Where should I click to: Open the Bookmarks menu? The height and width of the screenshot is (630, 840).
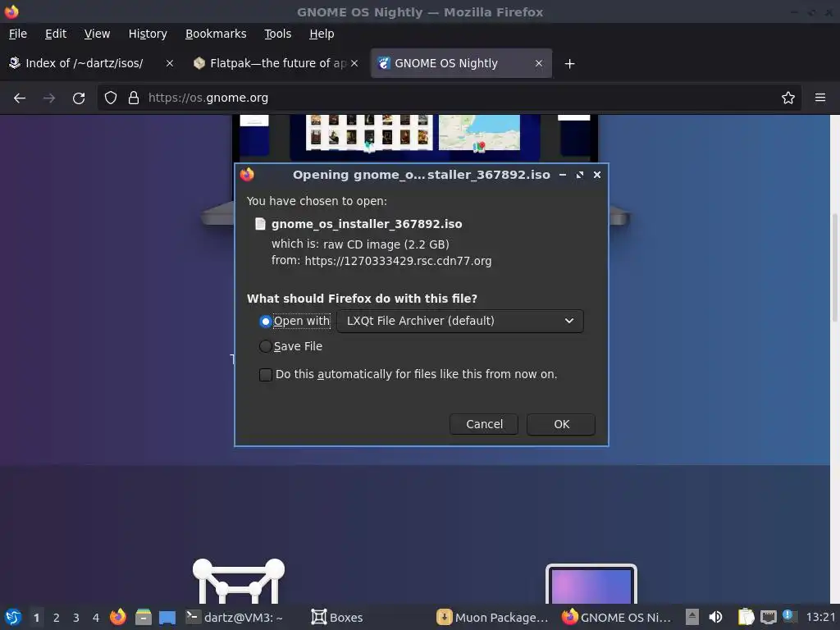click(x=216, y=34)
